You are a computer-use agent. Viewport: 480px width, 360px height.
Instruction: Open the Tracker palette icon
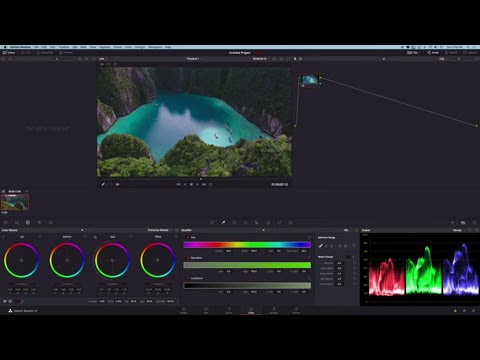[246, 222]
